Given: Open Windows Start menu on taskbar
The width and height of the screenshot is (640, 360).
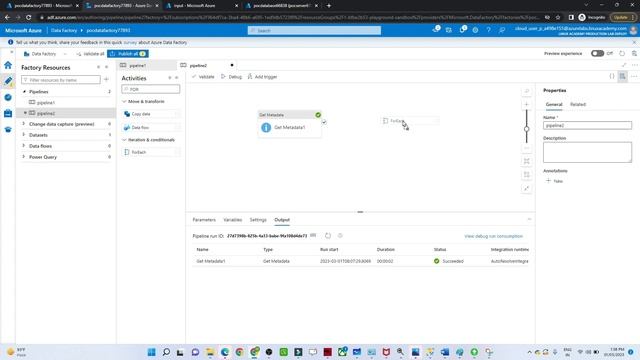Looking at the screenshot, I should 151,352.
